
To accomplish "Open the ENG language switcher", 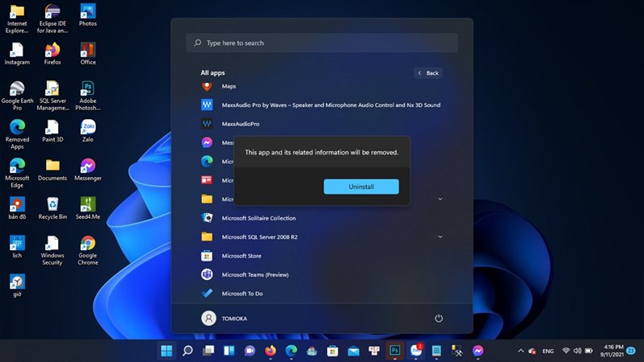I will click(547, 352).
